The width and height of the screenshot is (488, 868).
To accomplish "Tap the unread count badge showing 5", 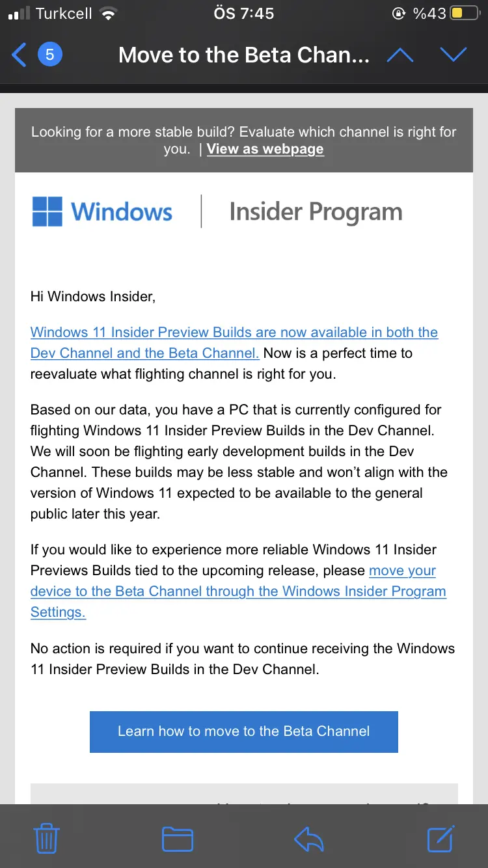I will coord(50,55).
